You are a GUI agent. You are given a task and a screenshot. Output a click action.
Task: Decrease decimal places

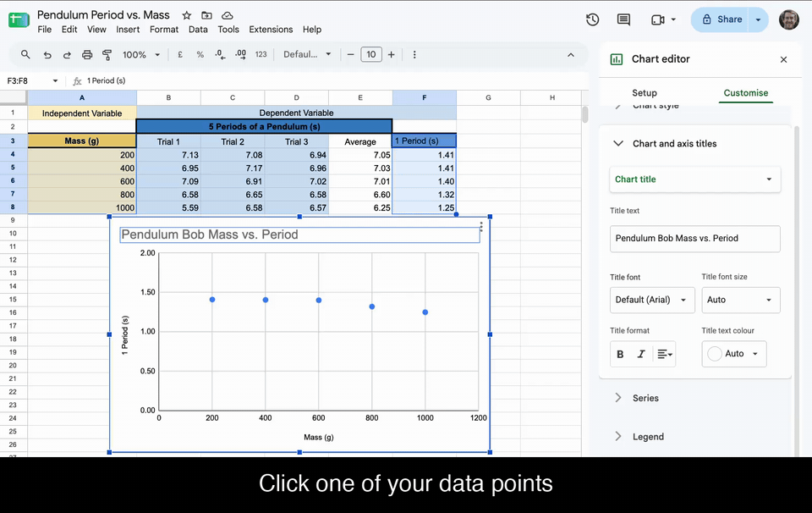tap(220, 54)
